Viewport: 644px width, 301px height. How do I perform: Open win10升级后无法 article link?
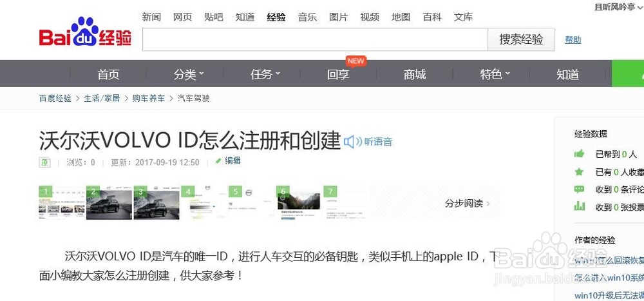click(609, 295)
